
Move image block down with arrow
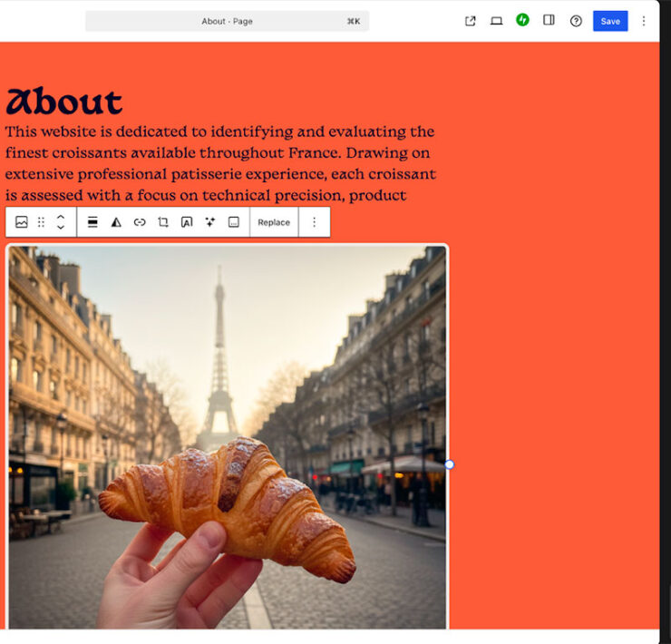(61, 227)
